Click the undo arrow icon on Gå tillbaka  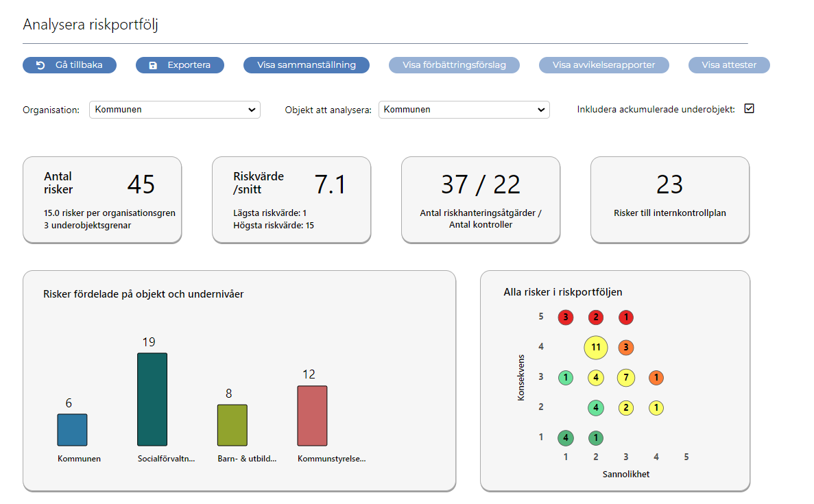point(40,65)
